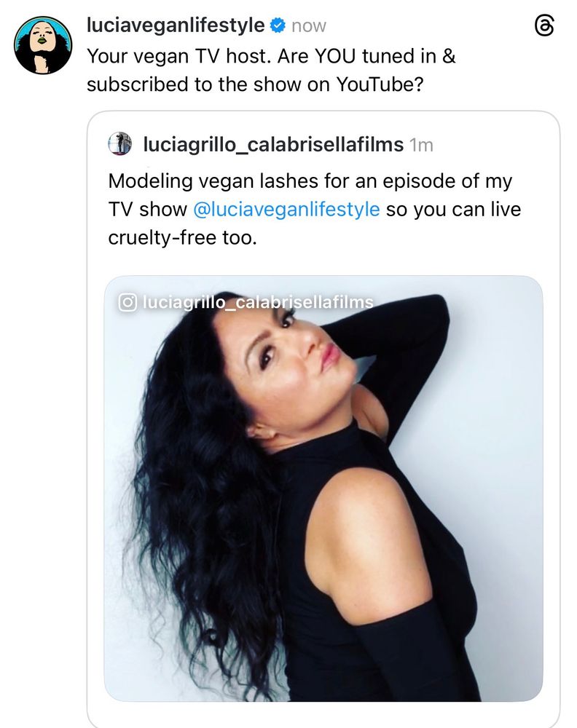Click the "1m" timestamp on quoted post
The height and width of the screenshot is (728, 577).
(x=422, y=145)
